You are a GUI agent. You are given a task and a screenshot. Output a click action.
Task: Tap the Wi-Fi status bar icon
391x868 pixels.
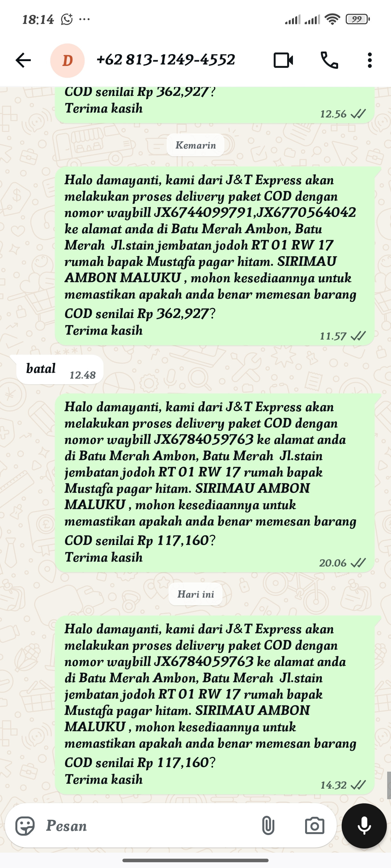click(332, 19)
